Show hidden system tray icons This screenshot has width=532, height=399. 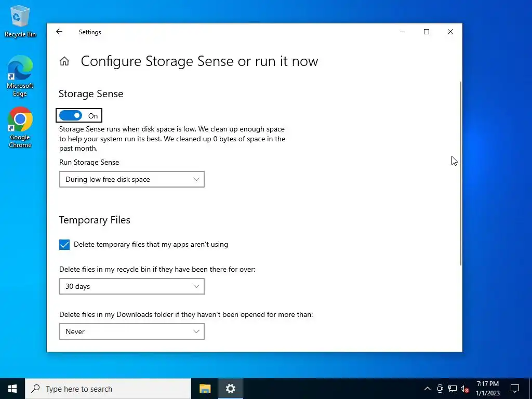pos(428,389)
